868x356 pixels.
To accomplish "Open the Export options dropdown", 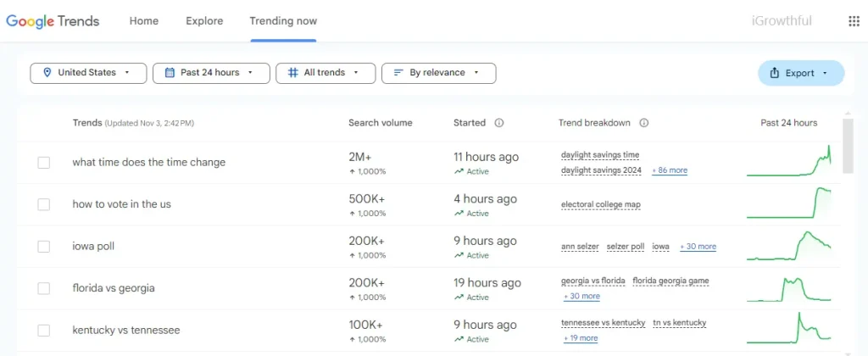I will (801, 73).
